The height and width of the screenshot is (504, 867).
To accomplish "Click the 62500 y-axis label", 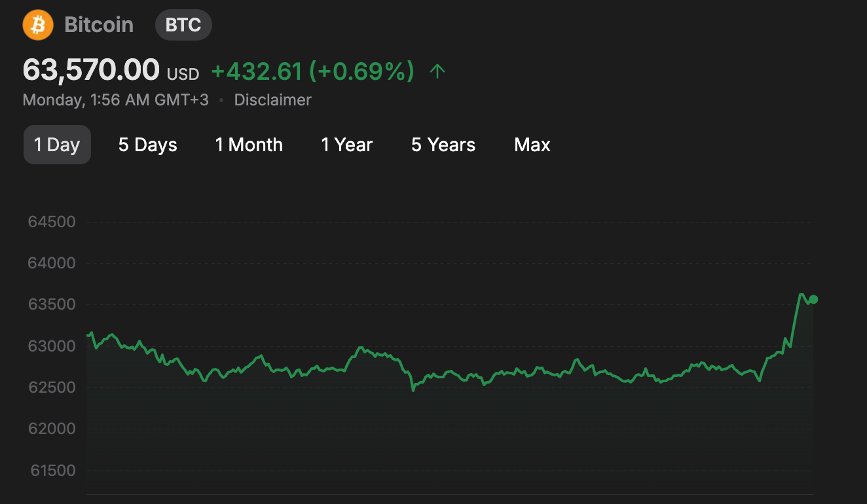I will point(52,387).
